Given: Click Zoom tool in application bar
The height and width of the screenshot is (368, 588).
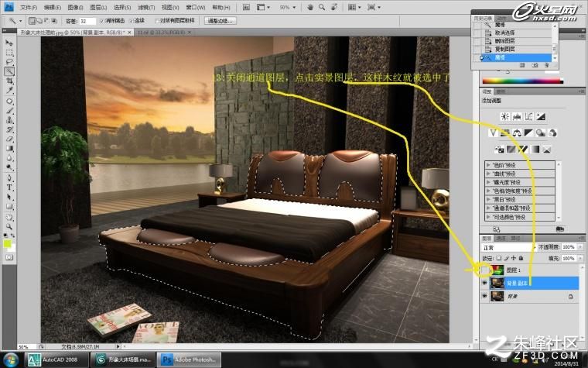Looking at the screenshot, I should [x=322, y=7].
